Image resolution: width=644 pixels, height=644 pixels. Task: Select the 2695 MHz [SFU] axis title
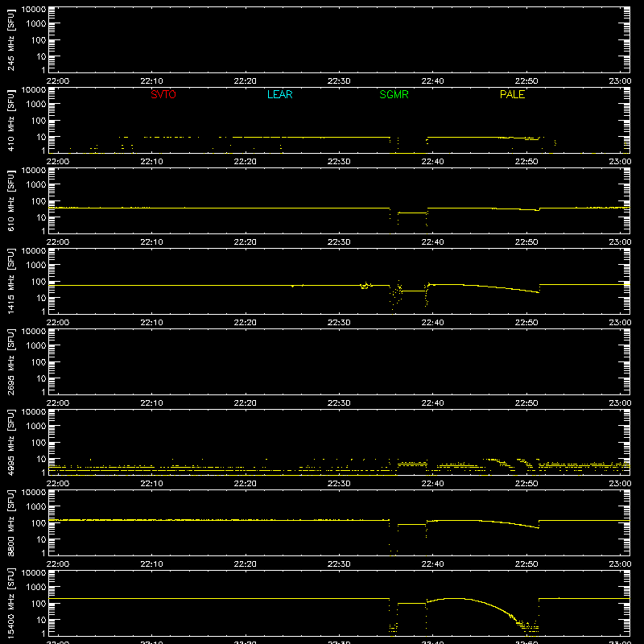click(x=10, y=362)
